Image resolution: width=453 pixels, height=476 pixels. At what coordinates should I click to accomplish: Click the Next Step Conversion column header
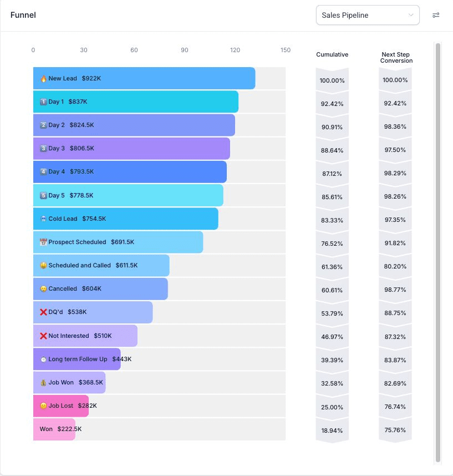click(x=395, y=57)
